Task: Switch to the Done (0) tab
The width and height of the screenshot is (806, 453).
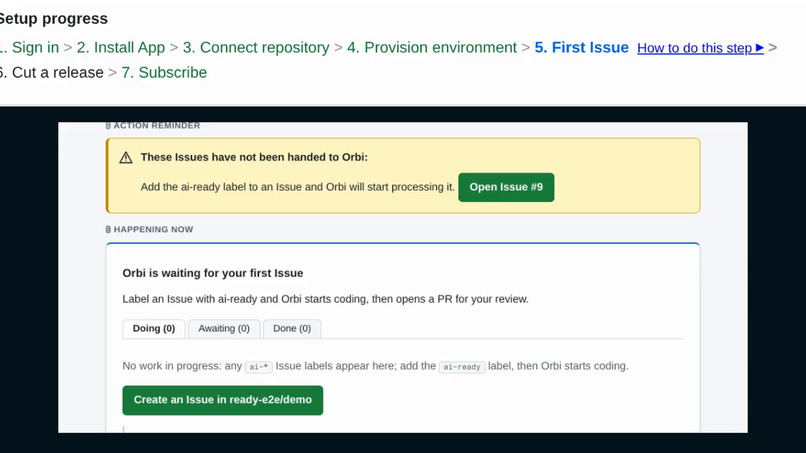Action: [292, 329]
